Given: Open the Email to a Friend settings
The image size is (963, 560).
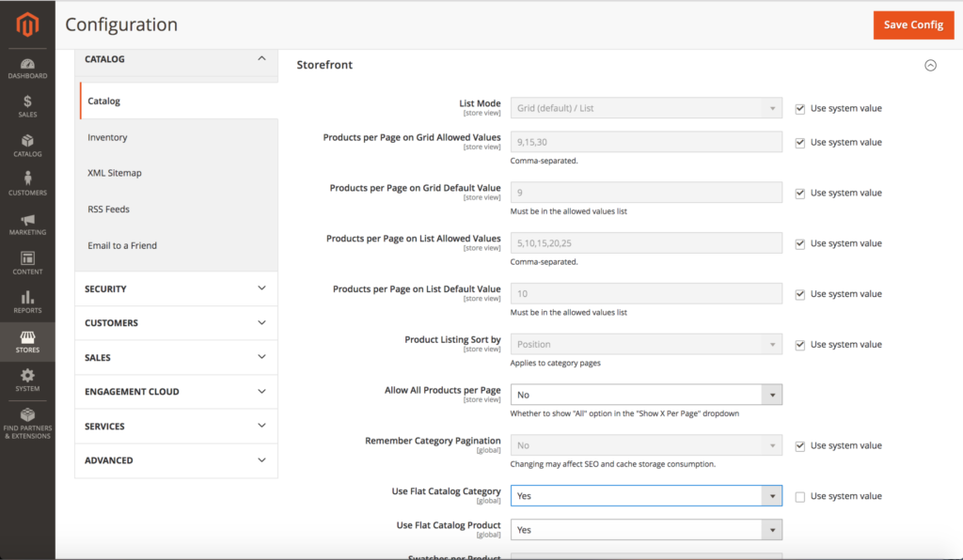Looking at the screenshot, I should (x=122, y=245).
